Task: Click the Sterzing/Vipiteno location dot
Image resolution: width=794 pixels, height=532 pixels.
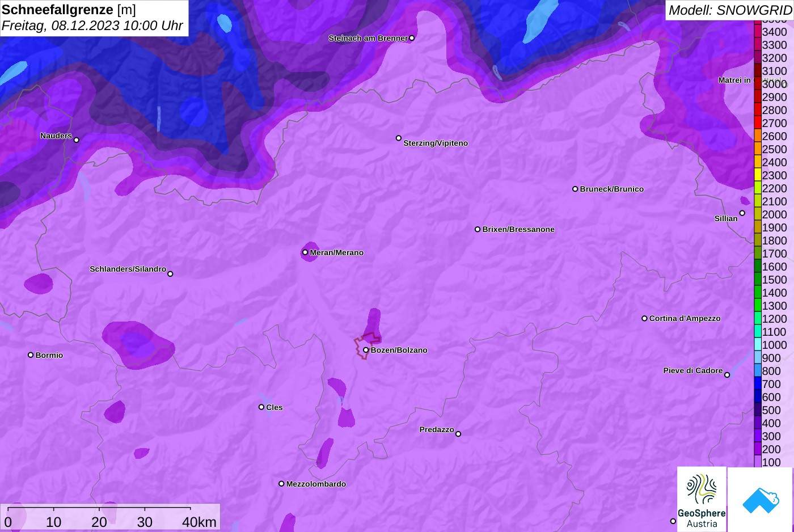Action: [398, 138]
